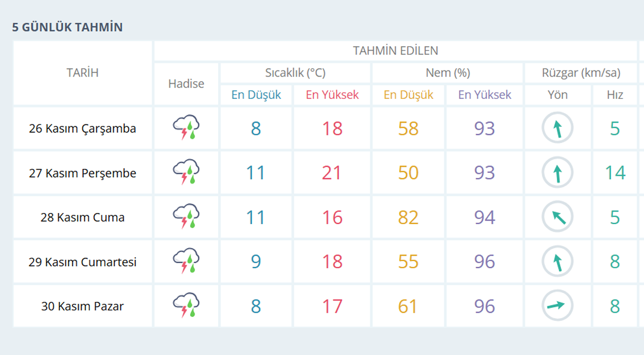Image resolution: width=644 pixels, height=355 pixels.
Task: Click the east-pointing wind arrow for 30 Kasım Pazar
Action: click(x=557, y=306)
